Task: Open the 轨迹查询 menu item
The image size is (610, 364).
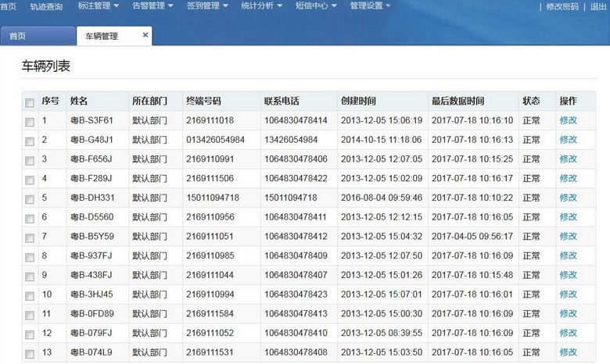Action: [x=46, y=6]
